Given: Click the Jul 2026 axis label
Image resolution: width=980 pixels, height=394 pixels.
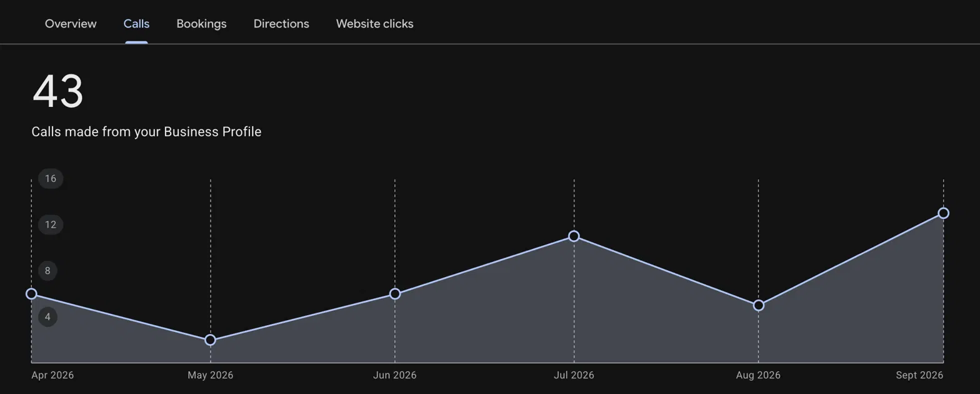Looking at the screenshot, I should tap(574, 375).
